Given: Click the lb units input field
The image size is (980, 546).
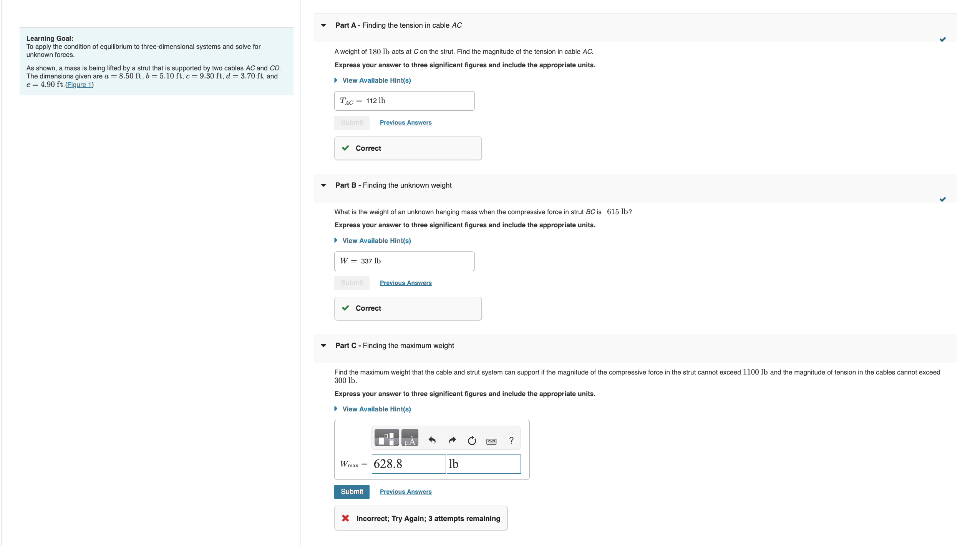Looking at the screenshot, I should (483, 464).
